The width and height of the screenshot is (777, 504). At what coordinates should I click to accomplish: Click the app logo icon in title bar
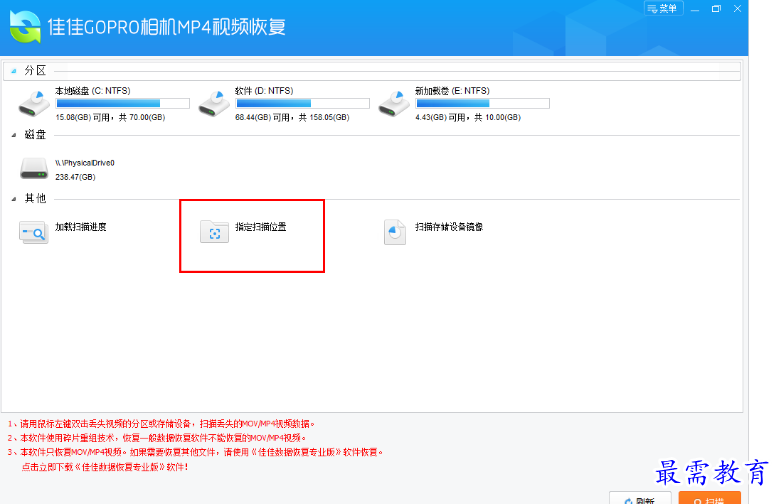[x=25, y=27]
